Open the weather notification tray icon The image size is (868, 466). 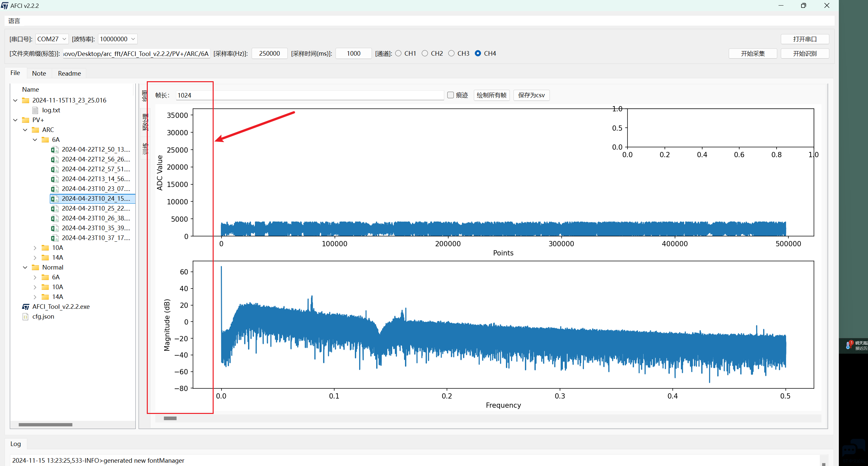pyautogui.click(x=849, y=345)
